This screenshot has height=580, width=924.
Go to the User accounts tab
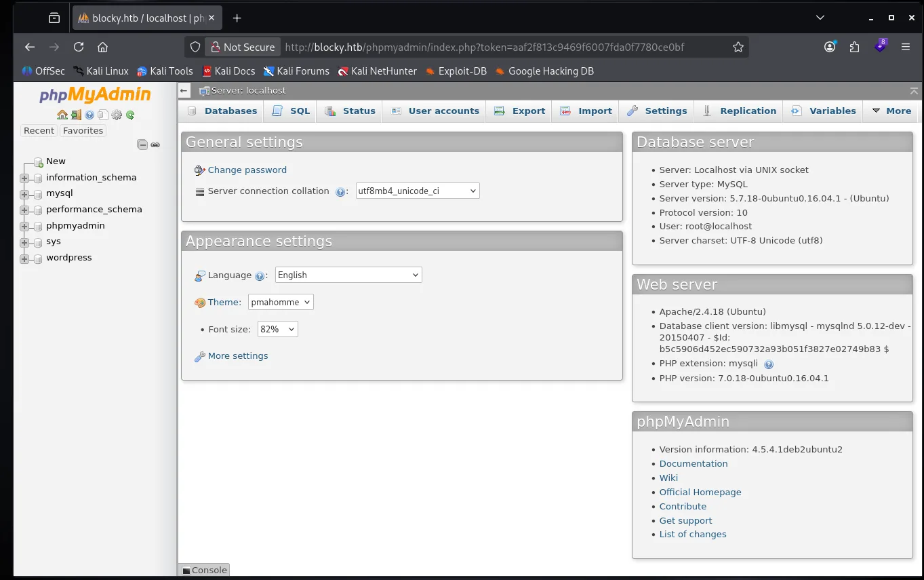tap(434, 111)
